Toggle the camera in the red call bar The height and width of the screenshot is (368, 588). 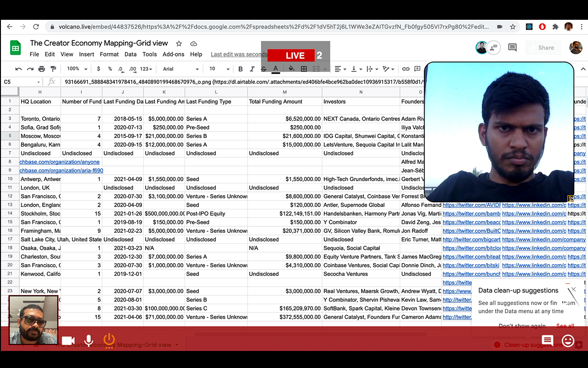pyautogui.click(x=68, y=340)
